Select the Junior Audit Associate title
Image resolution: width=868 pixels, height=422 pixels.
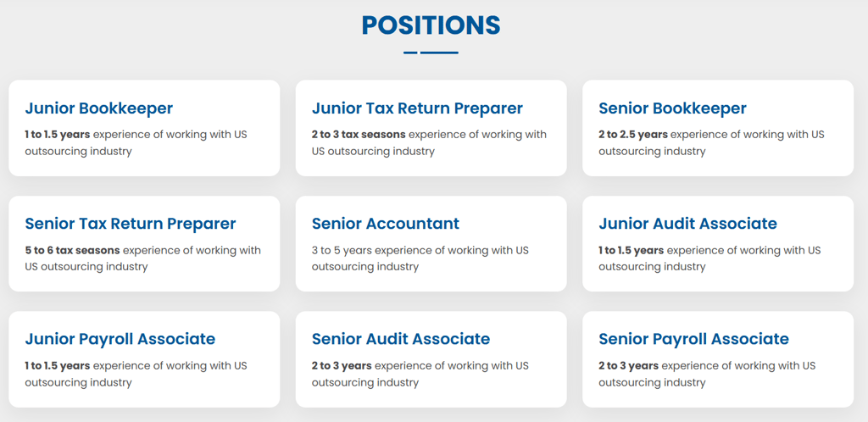point(687,224)
